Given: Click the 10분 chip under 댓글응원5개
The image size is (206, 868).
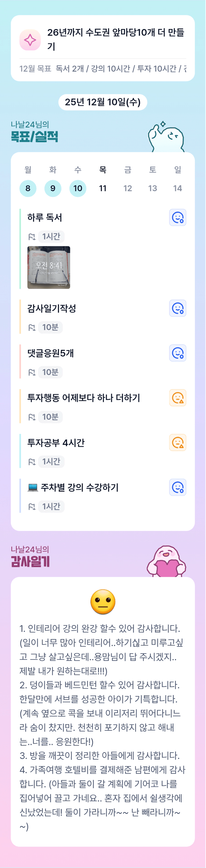Looking at the screenshot, I should pyautogui.click(x=50, y=372).
